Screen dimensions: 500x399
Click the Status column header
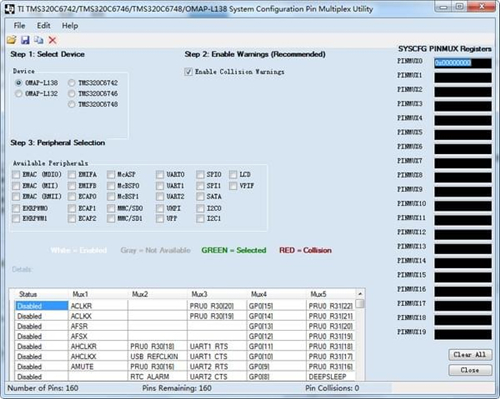click(40, 294)
